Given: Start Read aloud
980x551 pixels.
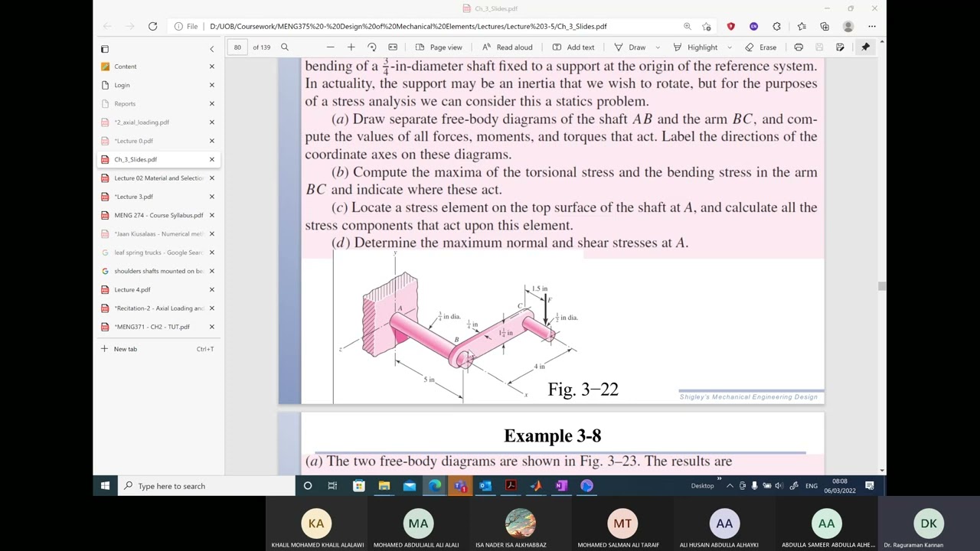Looking at the screenshot, I should coord(507,47).
